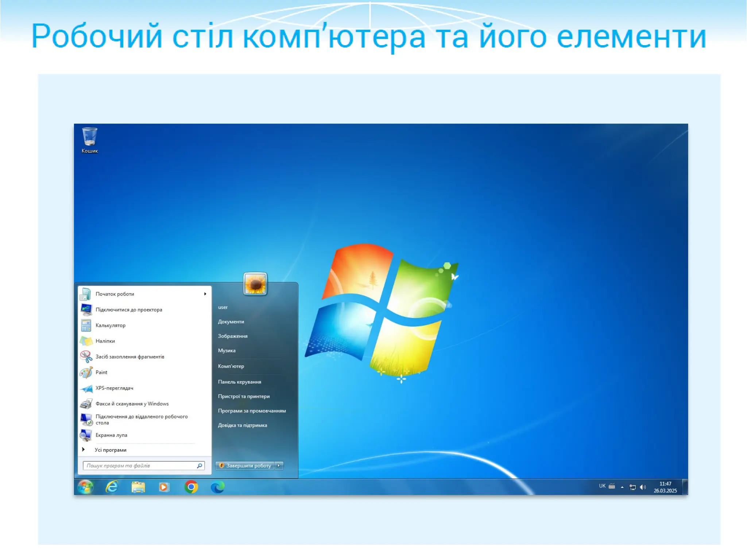Open the network tray icon
This screenshot has width=747, height=560.
[633, 487]
